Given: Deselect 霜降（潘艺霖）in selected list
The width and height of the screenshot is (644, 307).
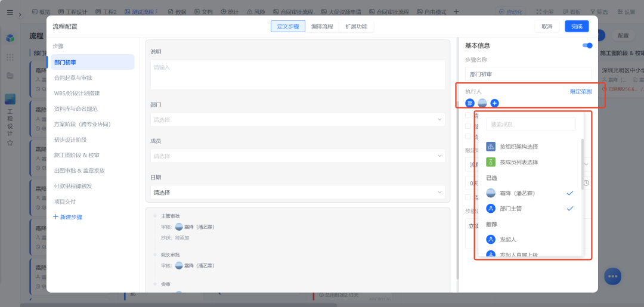Looking at the screenshot, I should pos(569,193).
